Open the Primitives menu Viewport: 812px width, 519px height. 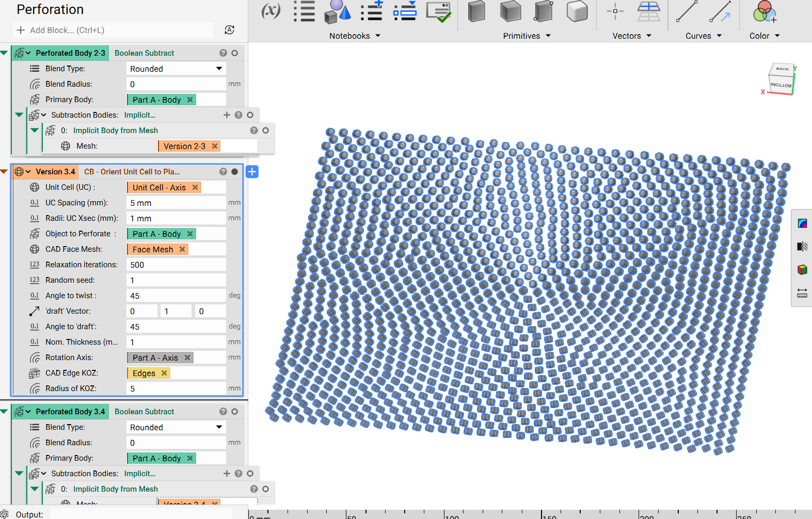(527, 36)
